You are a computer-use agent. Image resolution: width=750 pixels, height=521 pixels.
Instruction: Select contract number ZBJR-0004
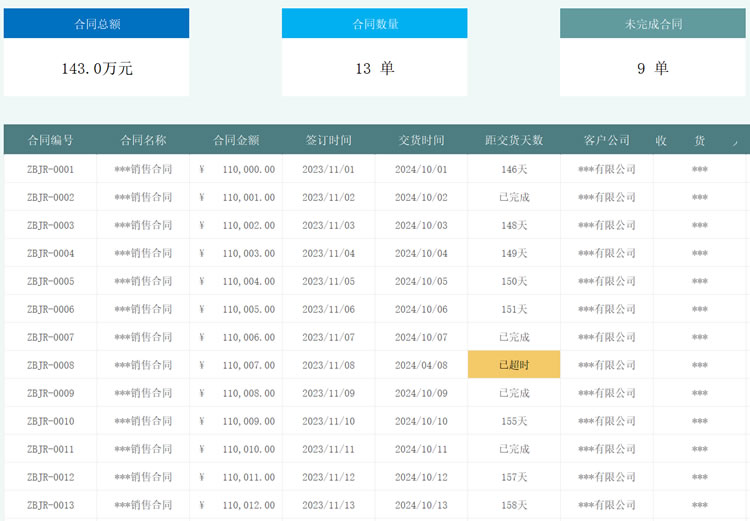pos(50,253)
